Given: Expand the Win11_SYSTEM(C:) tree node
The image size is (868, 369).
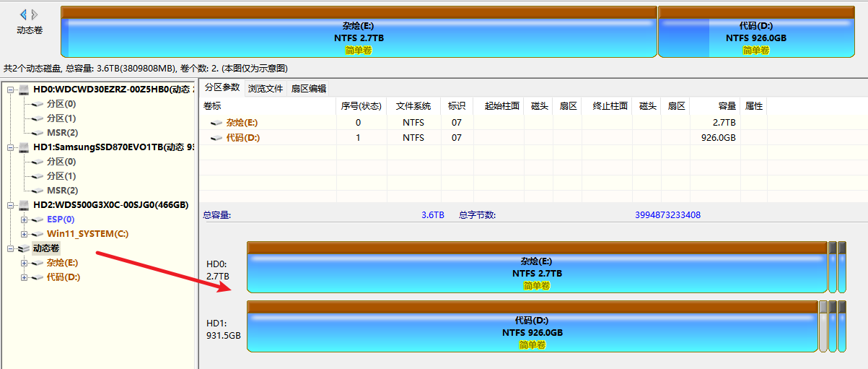Looking at the screenshot, I should (x=25, y=234).
